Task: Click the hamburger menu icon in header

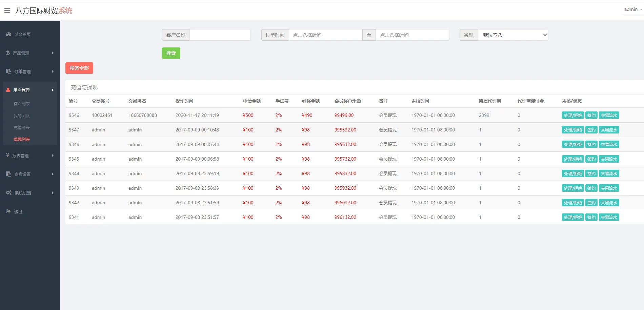Action: [7, 11]
